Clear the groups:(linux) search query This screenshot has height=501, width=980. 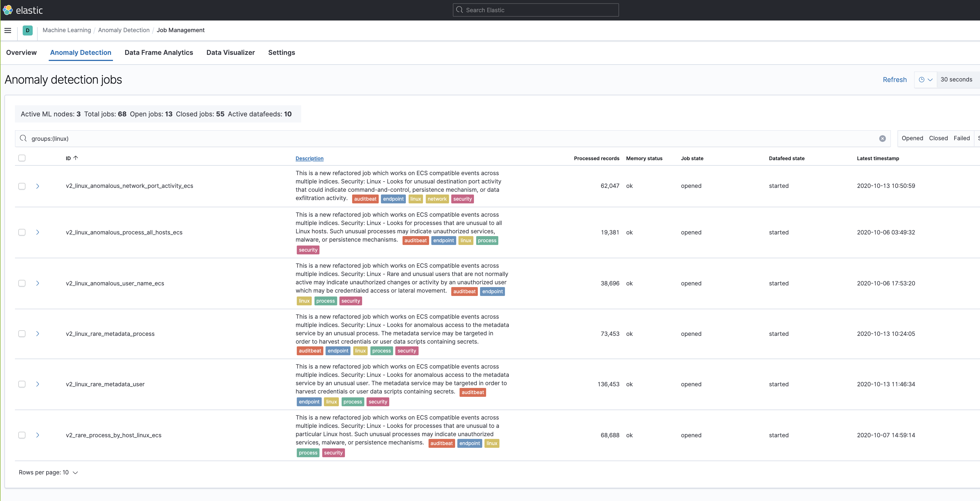point(882,139)
